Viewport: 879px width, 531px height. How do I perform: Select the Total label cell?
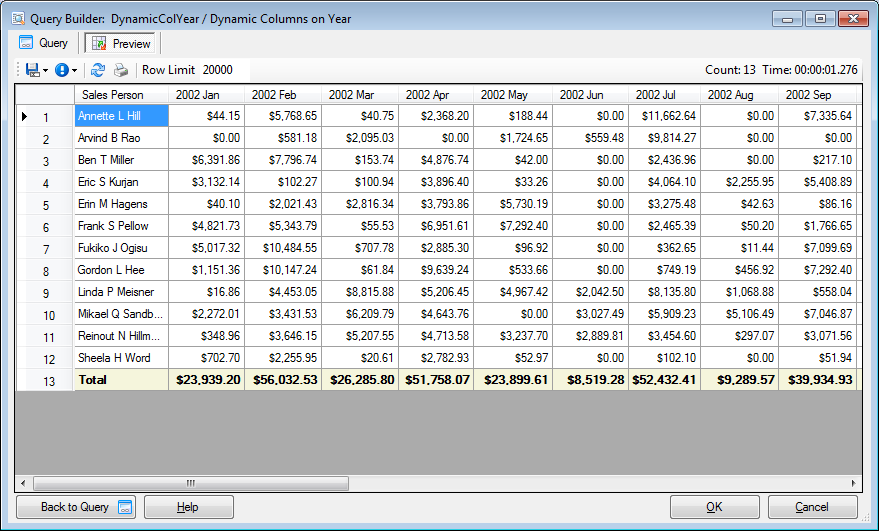point(121,380)
